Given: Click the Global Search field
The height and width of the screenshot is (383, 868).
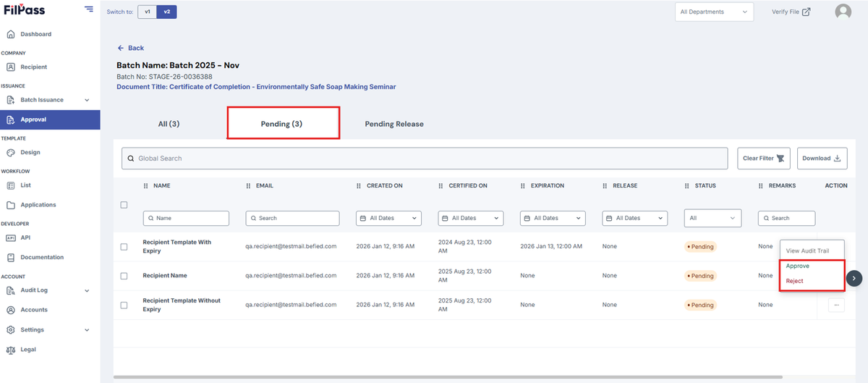Looking at the screenshot, I should 425,159.
